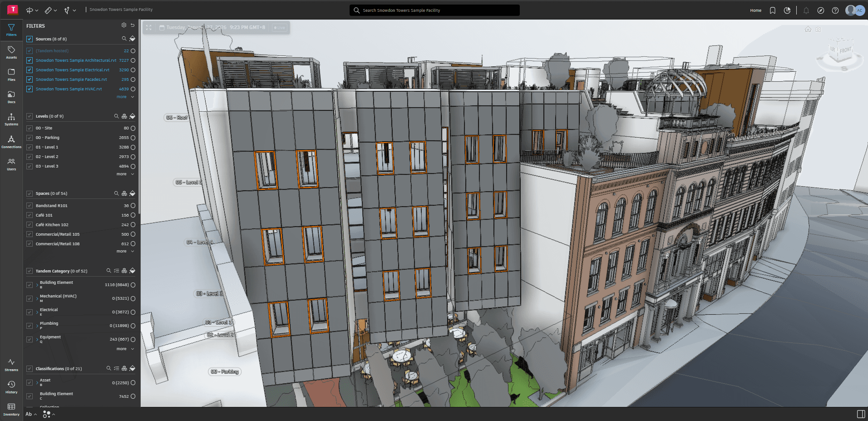Uncheck Snowdon Towers Sample Electrical.rvt source

tap(30, 70)
